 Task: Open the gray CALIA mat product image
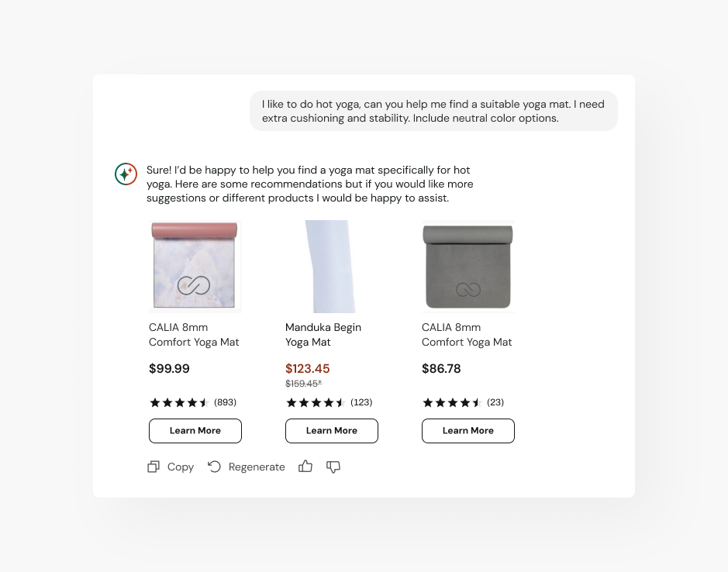pyautogui.click(x=468, y=266)
